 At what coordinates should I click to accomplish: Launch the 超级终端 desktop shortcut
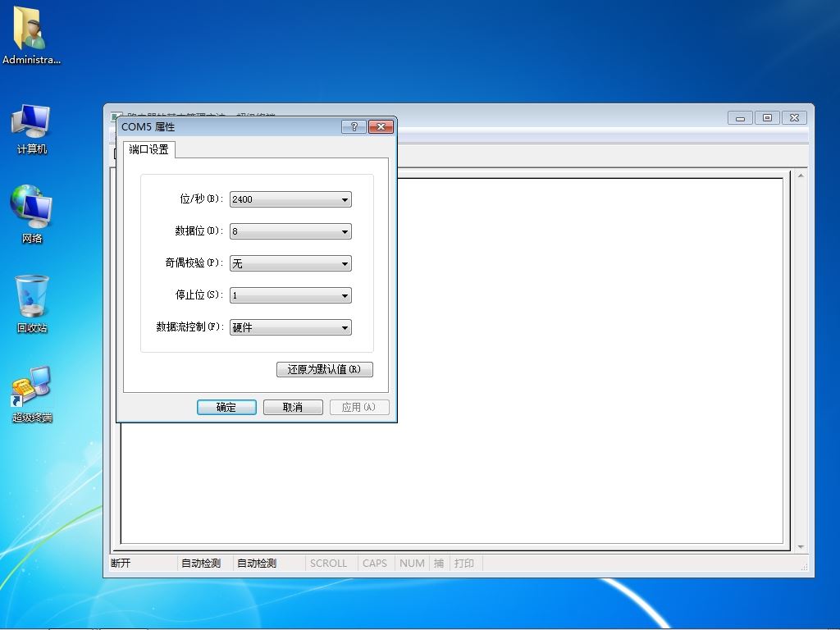(32, 395)
